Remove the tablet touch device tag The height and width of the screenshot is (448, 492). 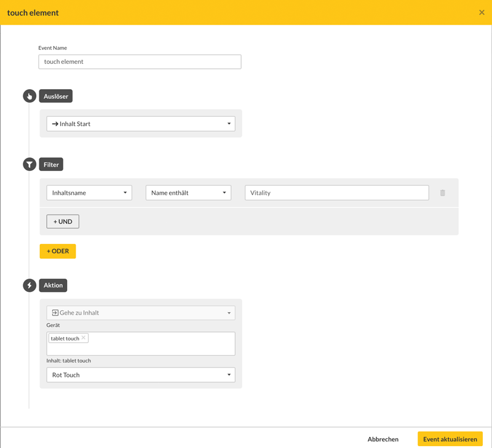pos(84,337)
